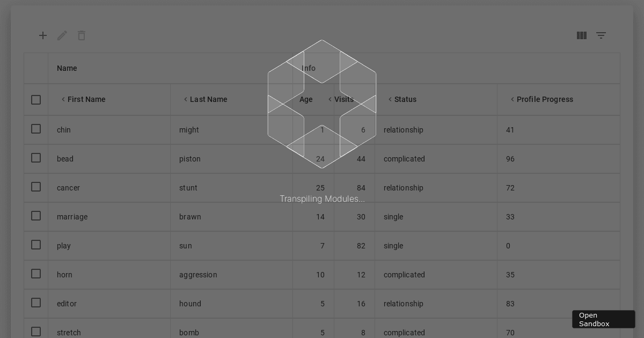This screenshot has height=338, width=644.
Task: Toggle the select-all header checkbox
Action: pyautogui.click(x=36, y=100)
